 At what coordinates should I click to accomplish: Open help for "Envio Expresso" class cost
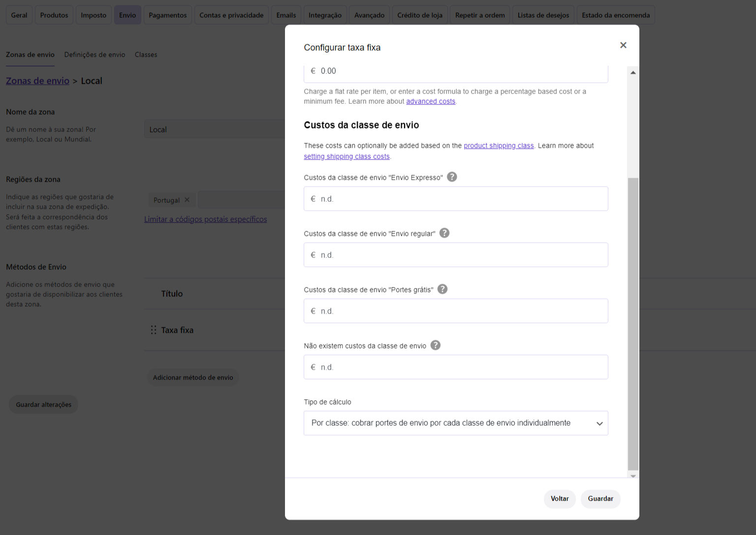click(452, 177)
